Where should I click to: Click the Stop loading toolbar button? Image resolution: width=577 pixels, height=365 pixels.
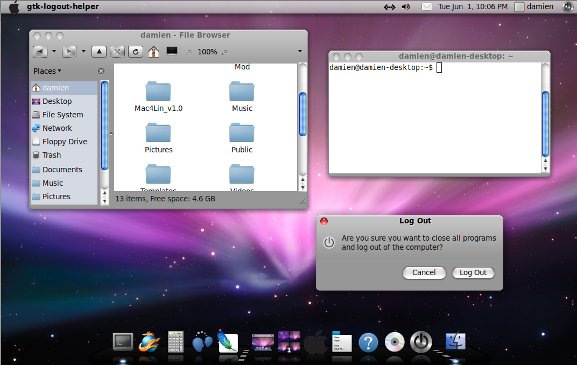tap(117, 52)
